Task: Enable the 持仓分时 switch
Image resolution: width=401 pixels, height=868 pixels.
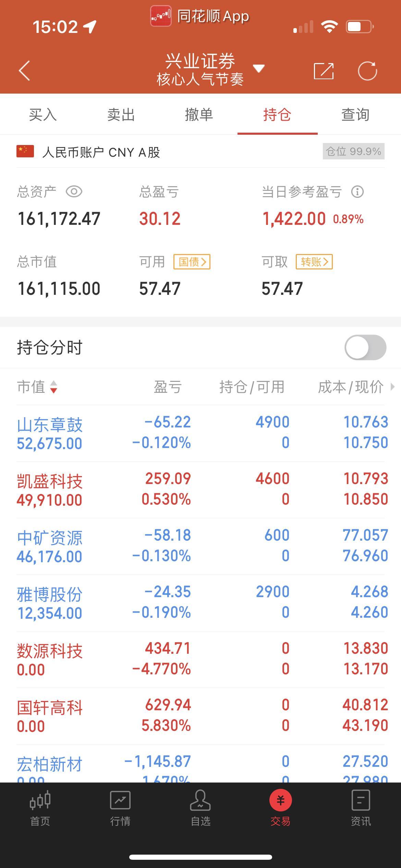Action: 365,347
